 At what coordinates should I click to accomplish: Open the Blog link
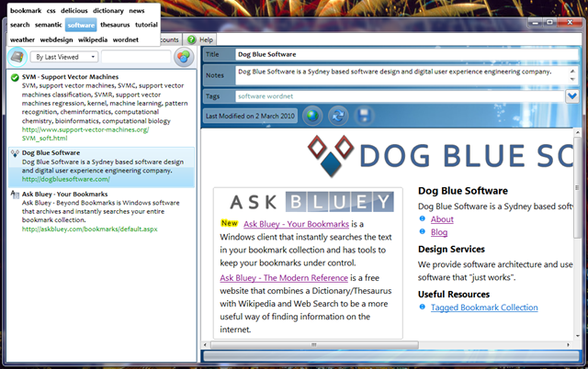[x=439, y=232]
